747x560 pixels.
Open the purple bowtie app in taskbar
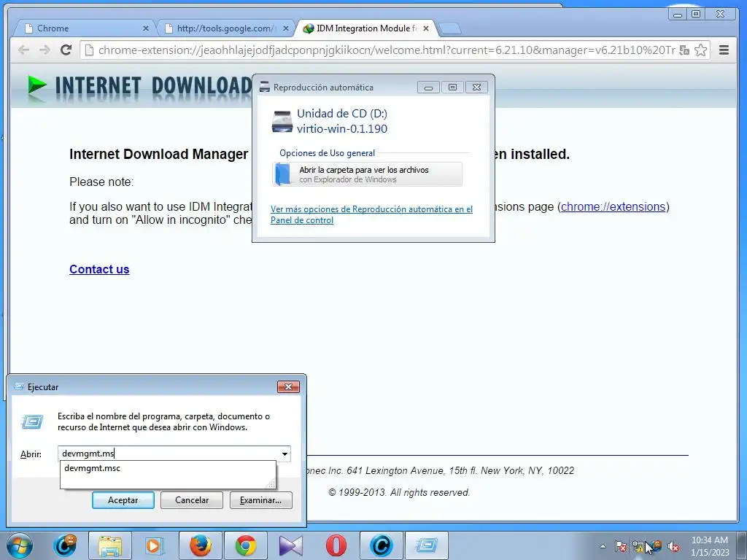[x=290, y=545]
